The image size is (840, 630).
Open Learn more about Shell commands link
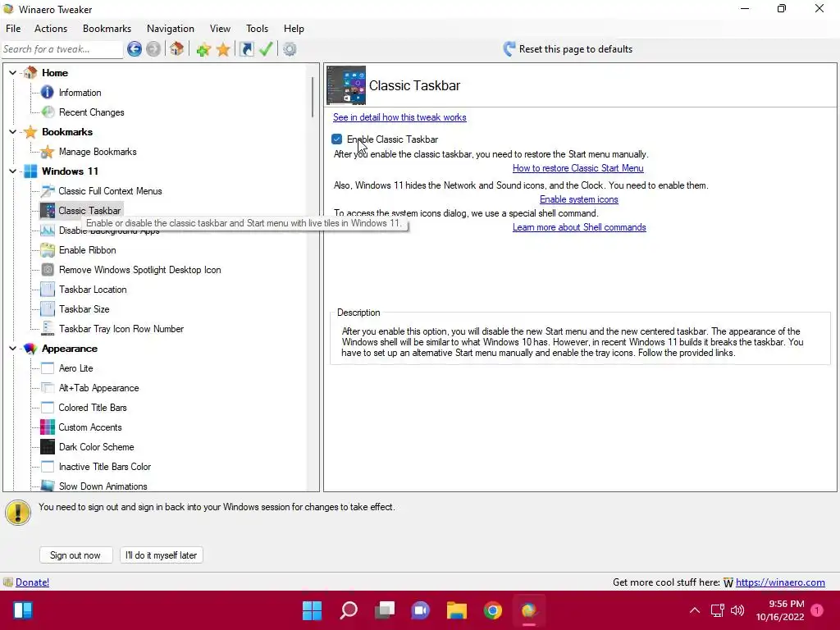(x=579, y=227)
